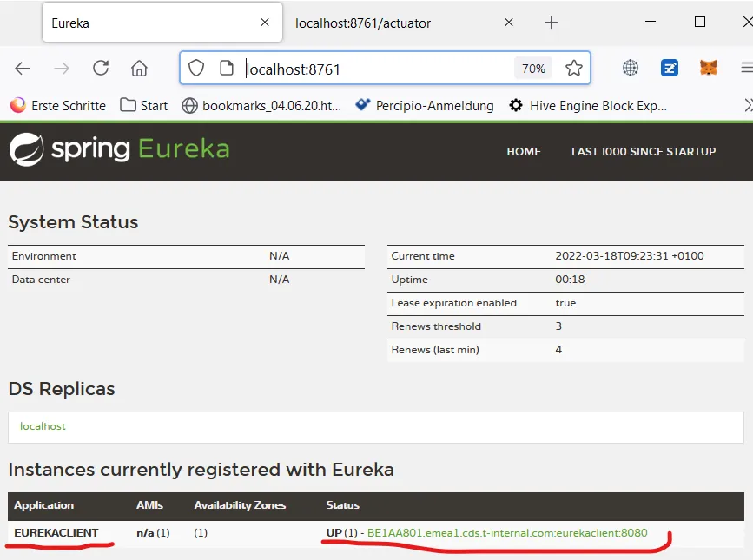Click the System Status heading
Screen dimensions: 753x560
pos(73,222)
